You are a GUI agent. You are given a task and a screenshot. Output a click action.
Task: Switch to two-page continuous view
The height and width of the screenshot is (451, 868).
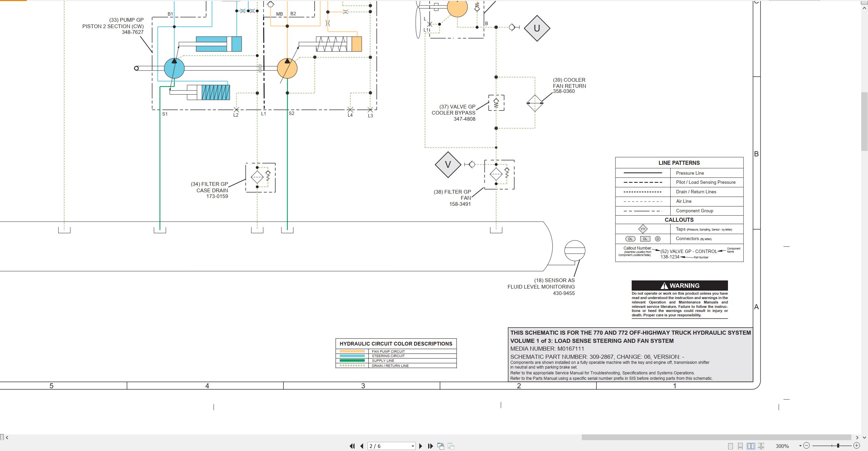coord(761,446)
